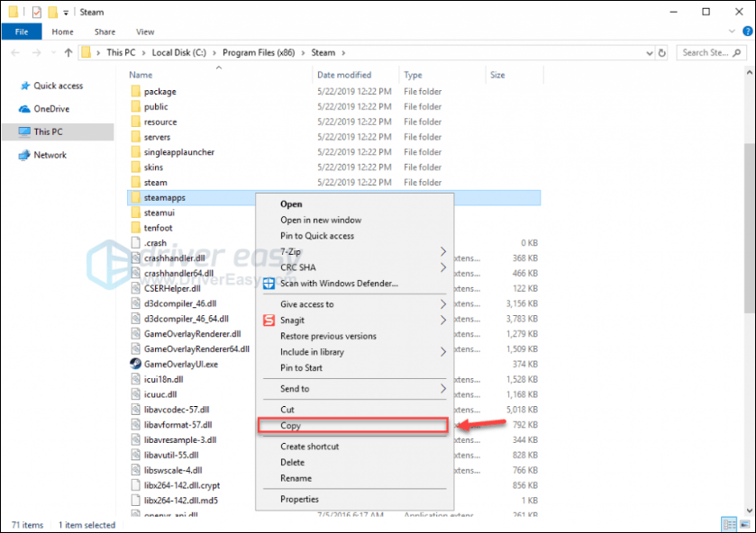Image resolution: width=756 pixels, height=533 pixels.
Task: Select Scan with Windows Defender menu entry
Action: coord(339,284)
